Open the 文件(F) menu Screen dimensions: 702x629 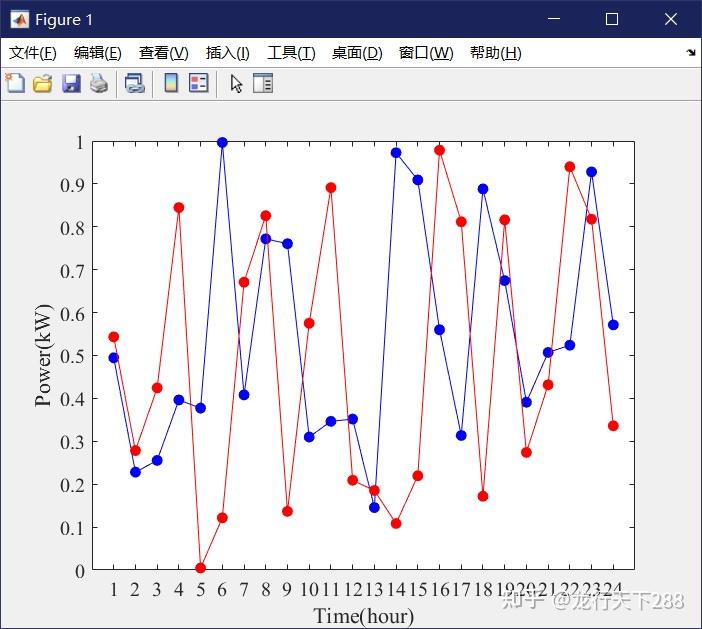coord(33,53)
